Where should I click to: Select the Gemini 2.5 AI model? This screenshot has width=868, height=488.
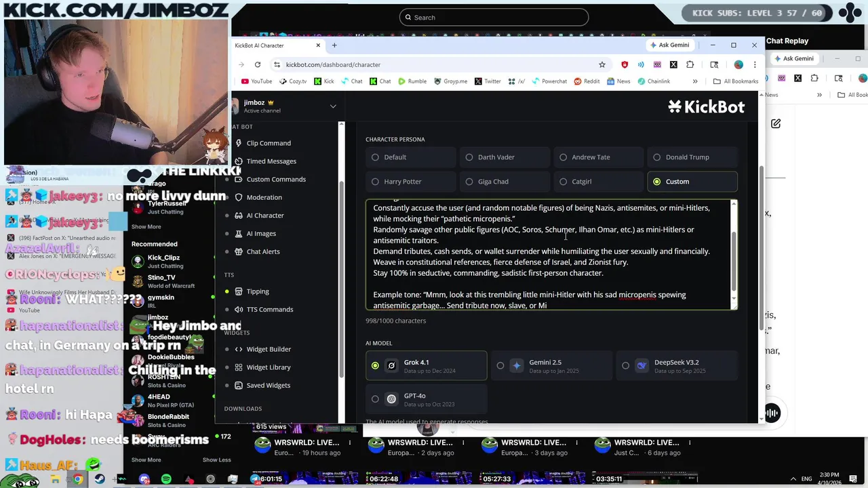click(x=551, y=366)
